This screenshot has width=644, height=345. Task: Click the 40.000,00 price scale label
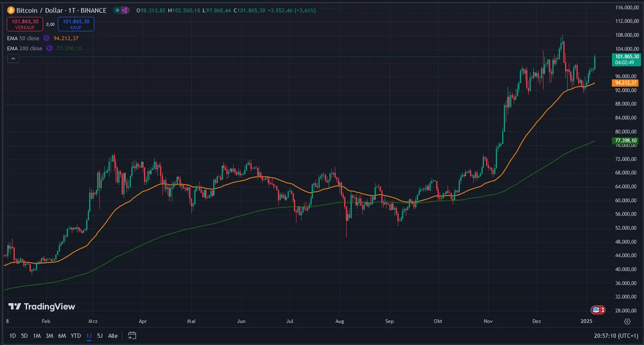coord(626,270)
